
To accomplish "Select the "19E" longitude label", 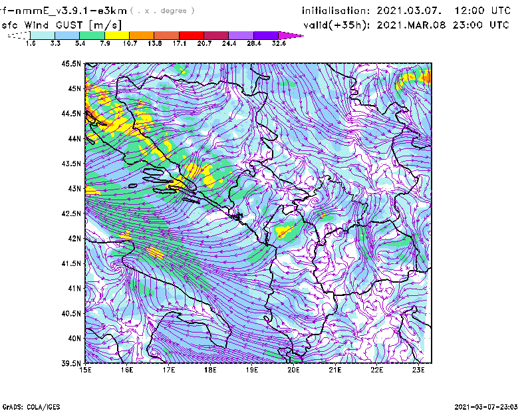I will click(252, 370).
